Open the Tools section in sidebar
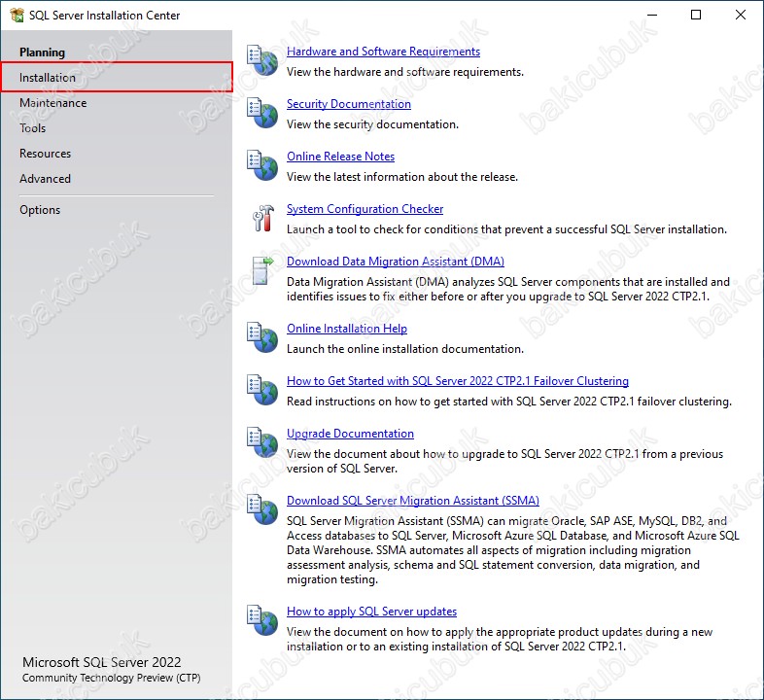This screenshot has height=700, width=764. [x=33, y=128]
